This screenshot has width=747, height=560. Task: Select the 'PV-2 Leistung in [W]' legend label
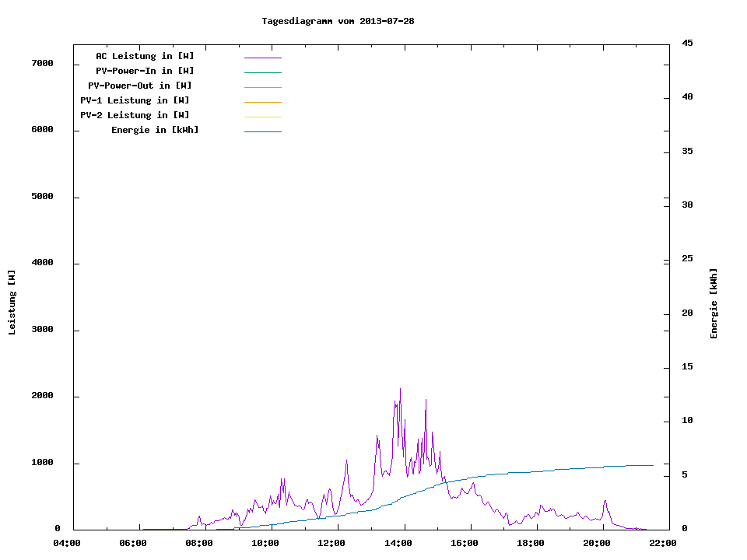pyautogui.click(x=135, y=115)
